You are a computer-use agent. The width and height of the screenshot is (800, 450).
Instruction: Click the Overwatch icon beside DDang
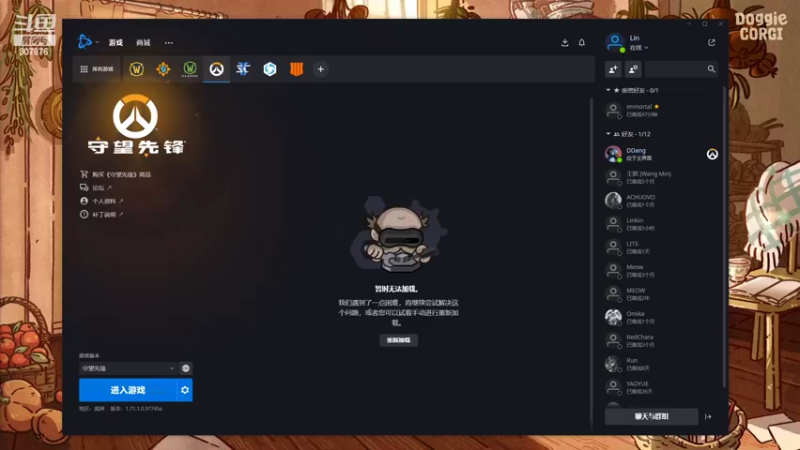(x=712, y=154)
